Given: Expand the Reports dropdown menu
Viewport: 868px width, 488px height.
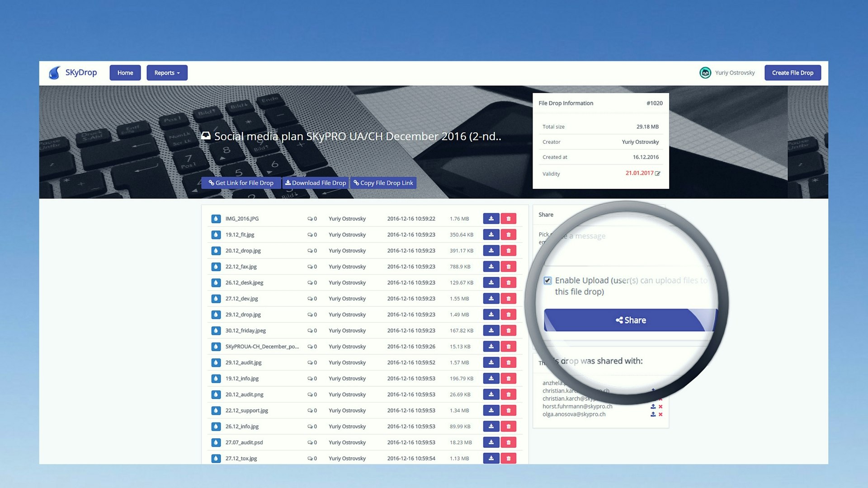Looking at the screenshot, I should coord(167,73).
